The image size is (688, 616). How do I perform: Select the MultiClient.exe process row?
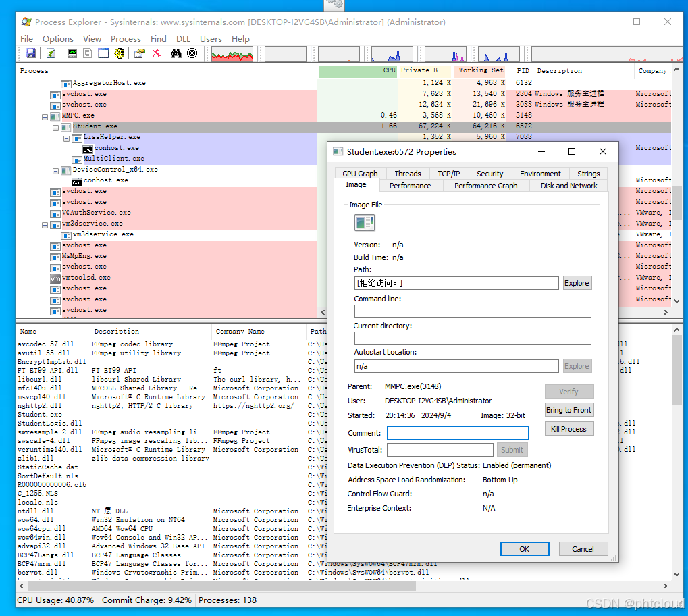point(167,159)
